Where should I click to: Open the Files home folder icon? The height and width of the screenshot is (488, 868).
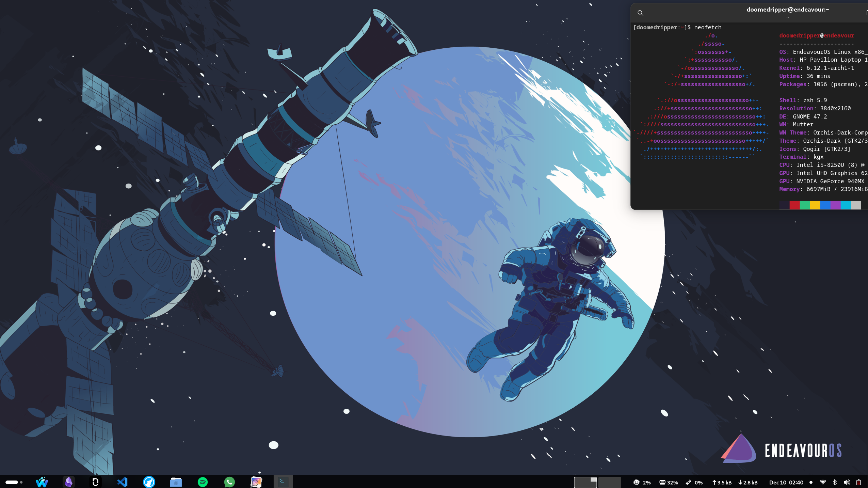click(176, 482)
